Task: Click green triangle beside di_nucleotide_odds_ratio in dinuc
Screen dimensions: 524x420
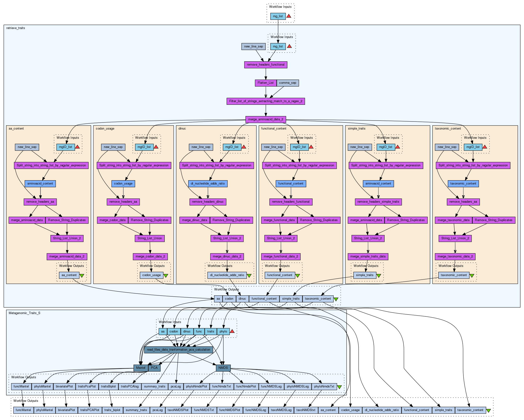Action: (x=249, y=276)
